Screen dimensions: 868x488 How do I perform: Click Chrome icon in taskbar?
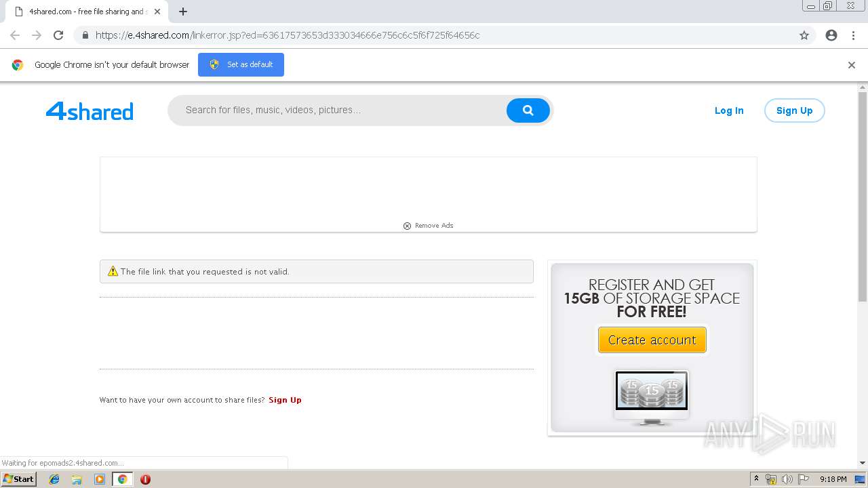pyautogui.click(x=122, y=479)
